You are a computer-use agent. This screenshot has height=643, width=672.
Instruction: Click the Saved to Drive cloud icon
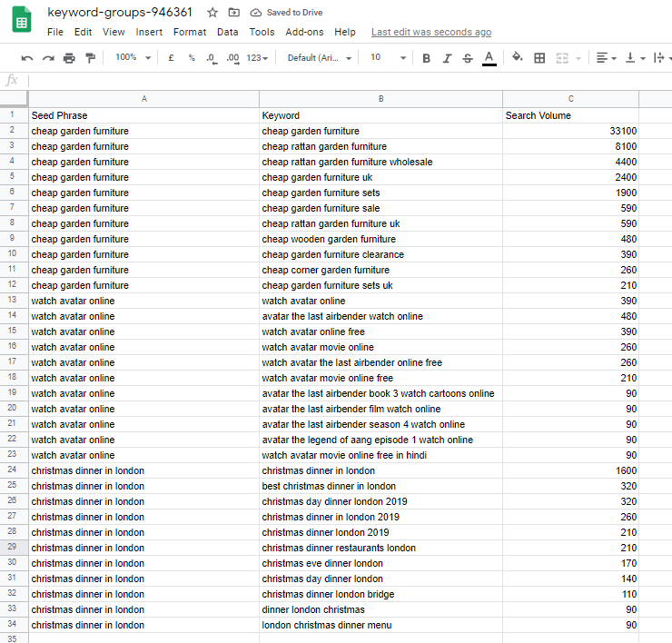(256, 13)
